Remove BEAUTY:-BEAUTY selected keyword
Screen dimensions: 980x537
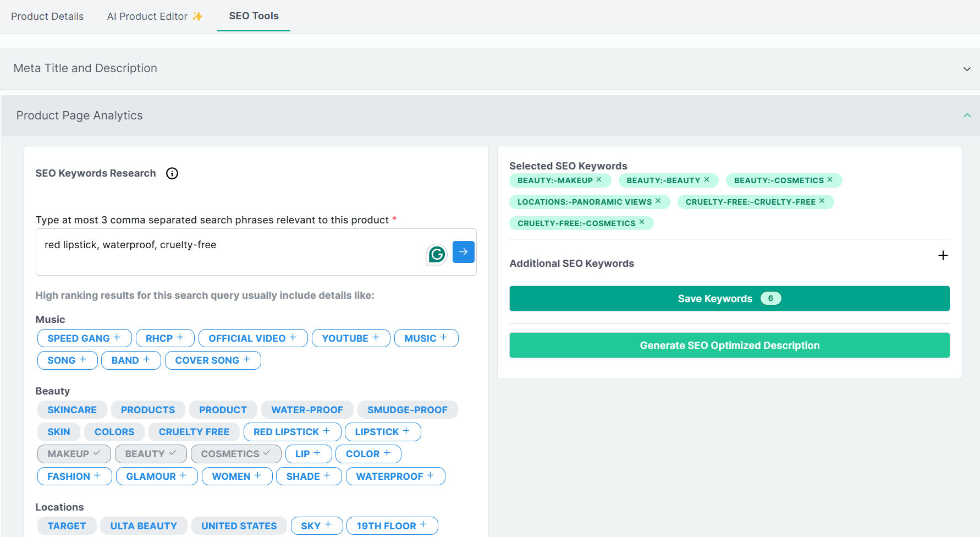tap(707, 180)
